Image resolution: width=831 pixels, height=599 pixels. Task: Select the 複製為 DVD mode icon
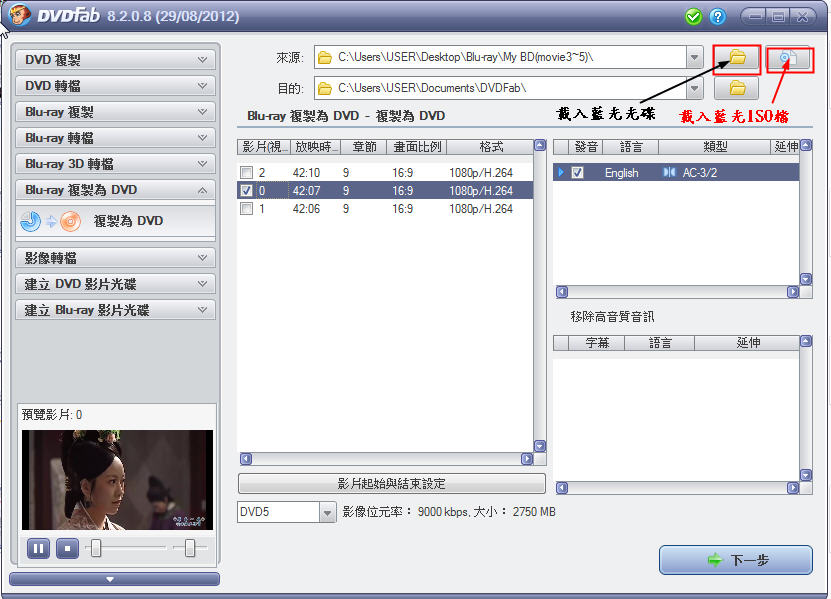click(x=50, y=221)
